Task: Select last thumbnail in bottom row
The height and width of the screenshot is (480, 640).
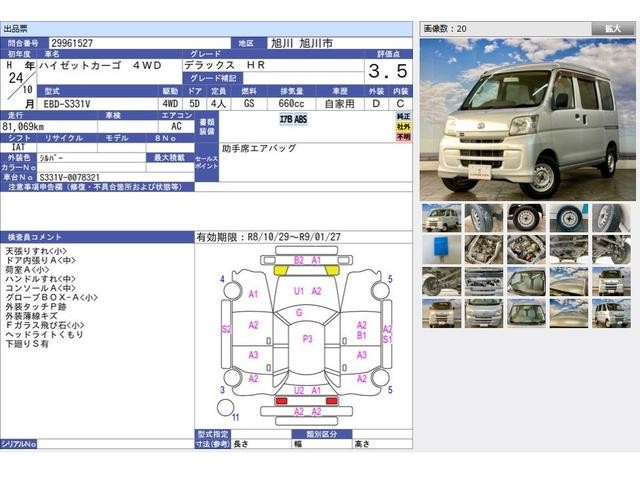Action: [x=611, y=313]
